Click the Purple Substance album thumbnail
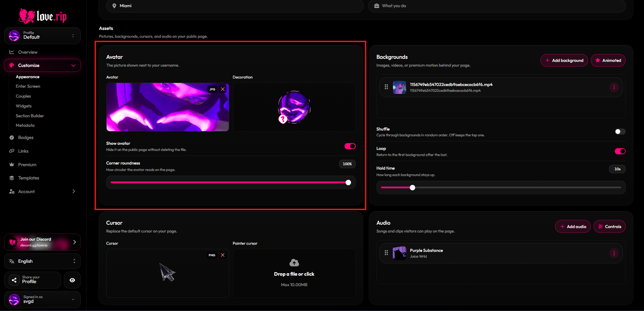Image resolution: width=644 pixels, height=311 pixels. 400,253
